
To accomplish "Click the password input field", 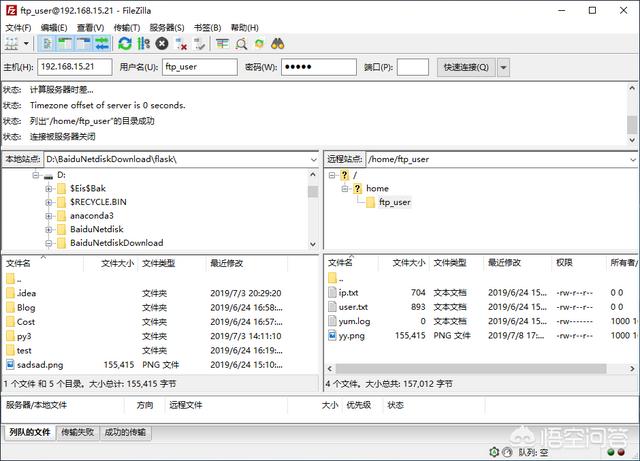I will 319,67.
